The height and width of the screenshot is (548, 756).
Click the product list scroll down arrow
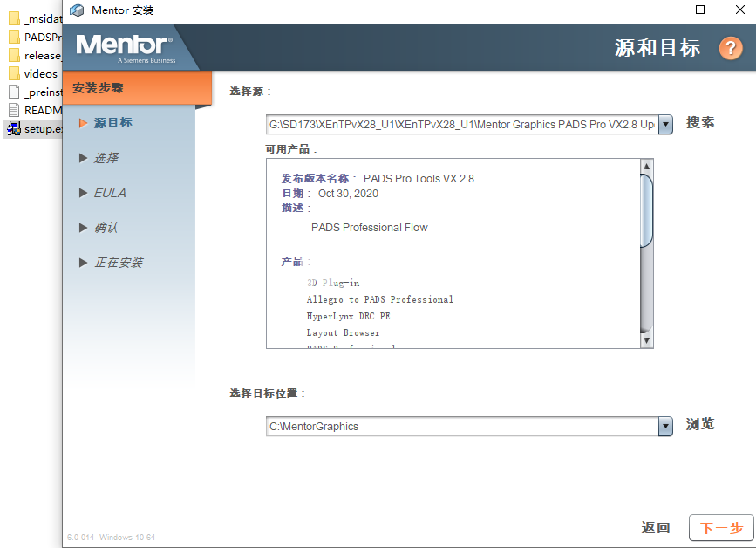646,340
